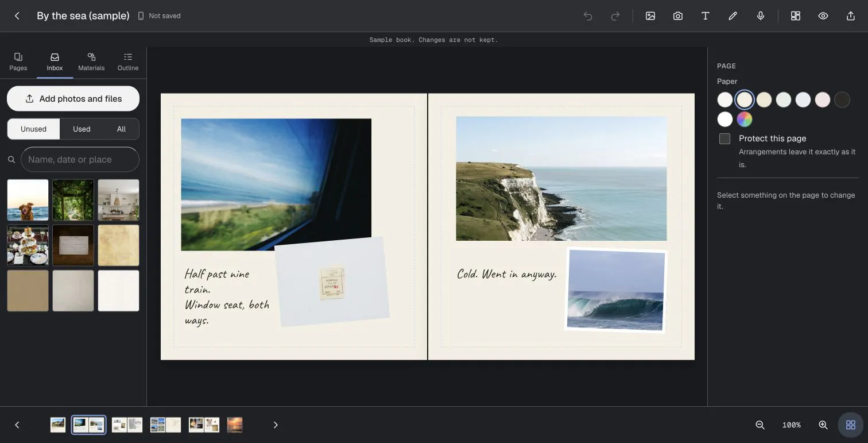Filter inbox to Unused items

point(33,129)
